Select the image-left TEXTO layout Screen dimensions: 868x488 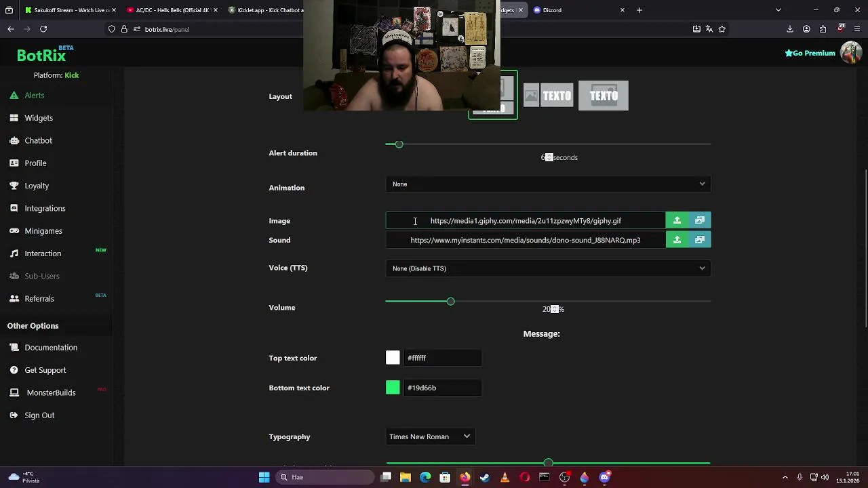[548, 96]
